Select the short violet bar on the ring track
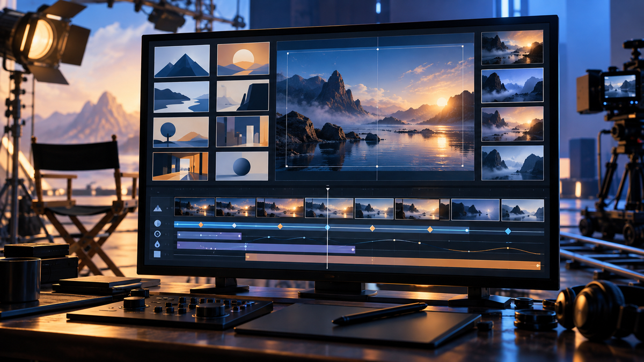Viewport: 644px width, 362px height. pyautogui.click(x=209, y=235)
